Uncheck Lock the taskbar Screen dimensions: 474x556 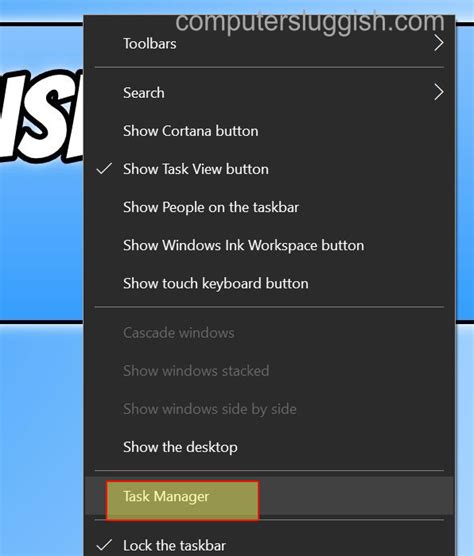click(x=269, y=544)
